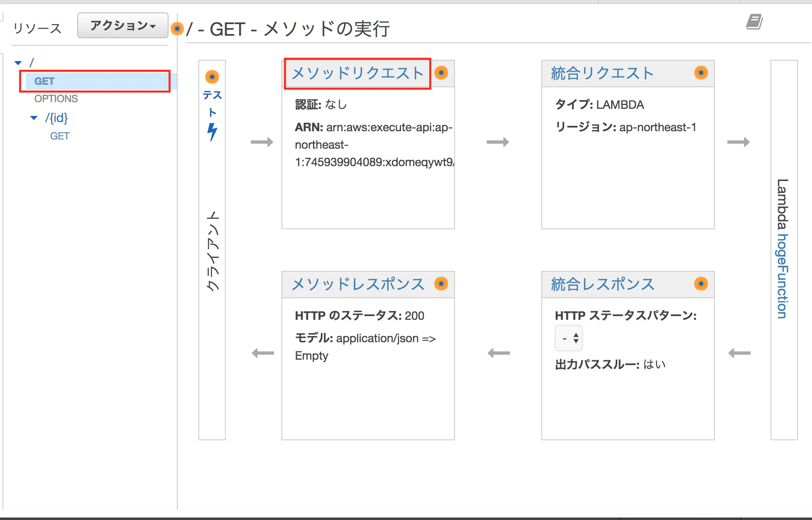This screenshot has height=520, width=812.
Task: Open 統合リクエスト settings
Action: (602, 73)
